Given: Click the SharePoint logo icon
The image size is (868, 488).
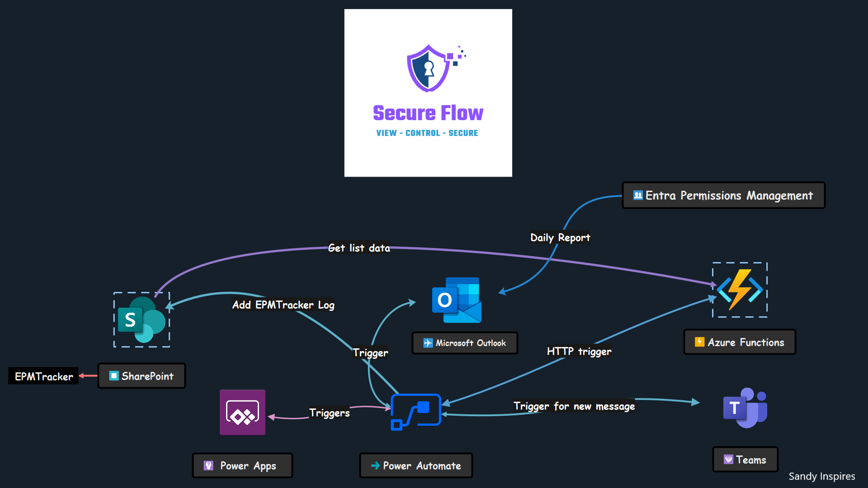Looking at the screenshot, I should (142, 320).
